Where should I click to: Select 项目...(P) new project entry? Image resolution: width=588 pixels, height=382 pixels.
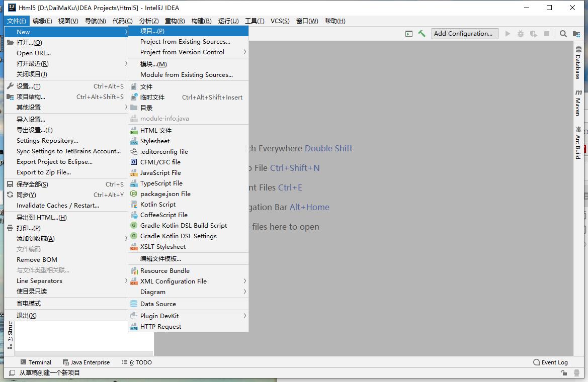click(x=188, y=31)
